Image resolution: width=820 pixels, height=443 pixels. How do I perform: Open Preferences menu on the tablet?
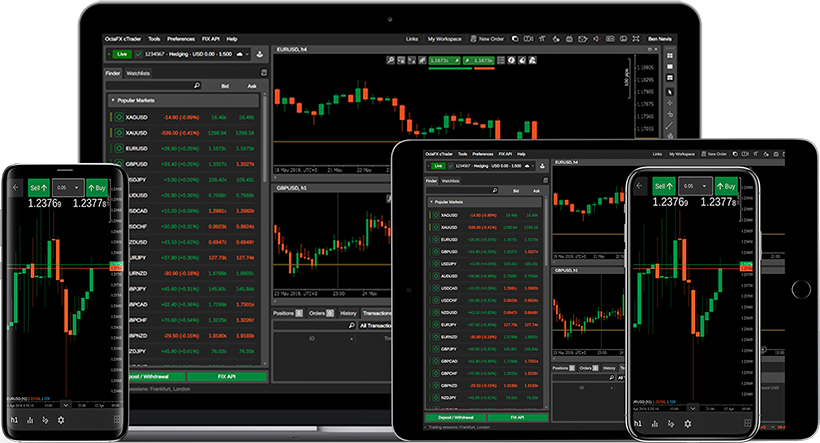[483, 154]
